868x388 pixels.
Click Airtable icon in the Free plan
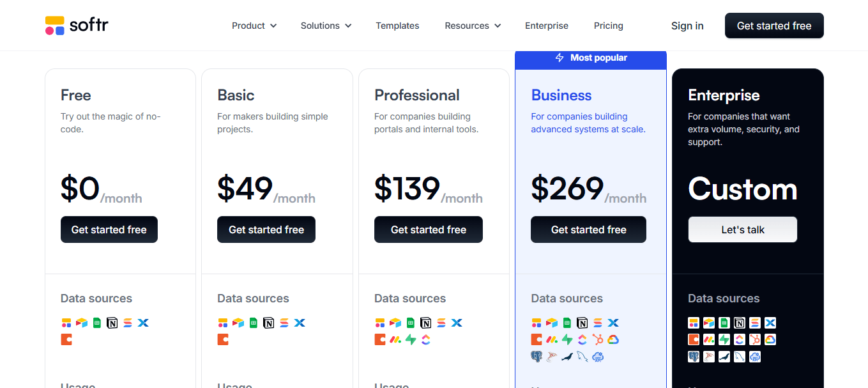tap(82, 323)
